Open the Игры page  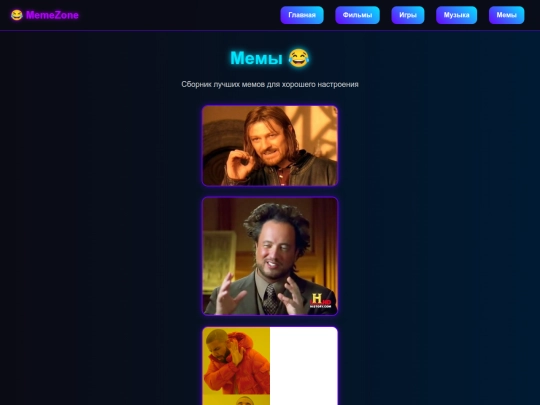408,15
